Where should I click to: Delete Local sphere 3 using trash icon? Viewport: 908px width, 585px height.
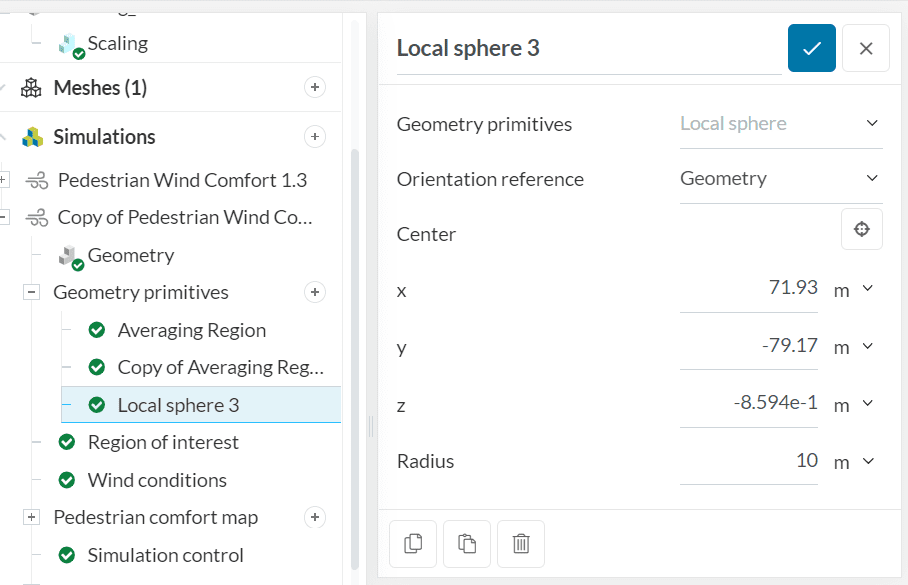coord(520,544)
